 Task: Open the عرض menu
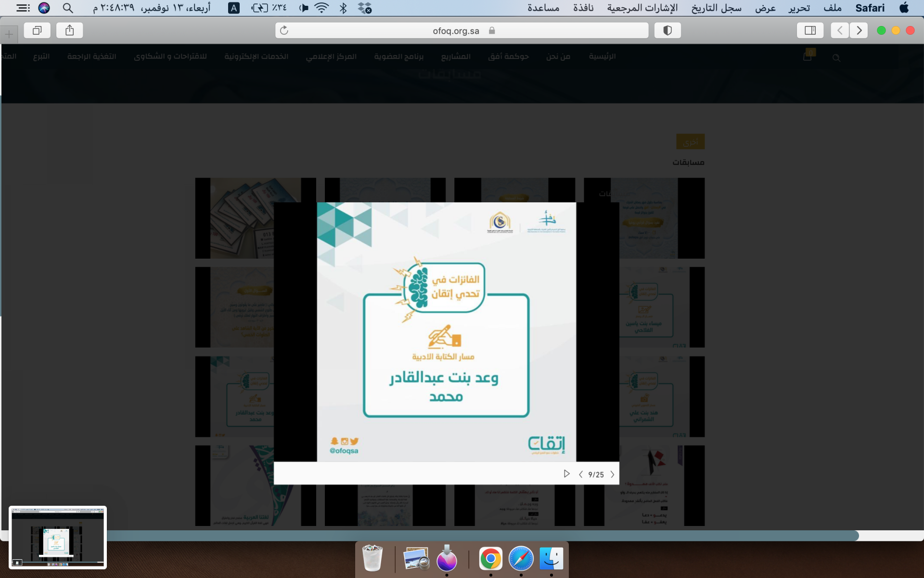765,8
